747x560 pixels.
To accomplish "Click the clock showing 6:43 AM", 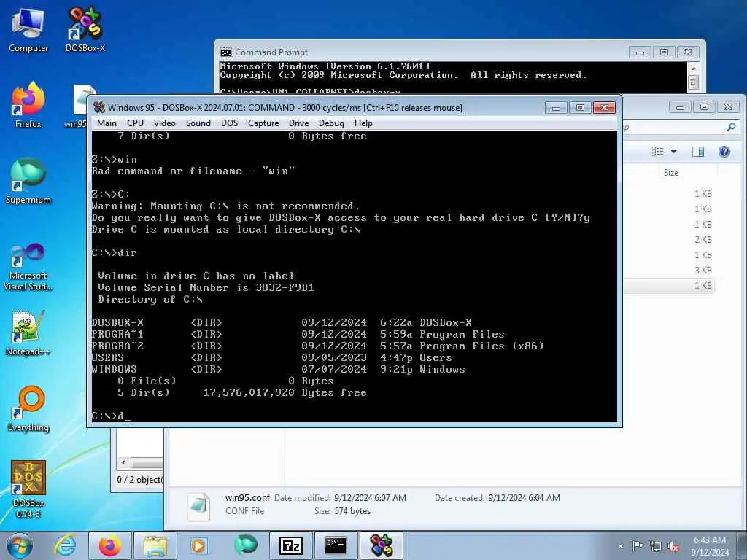I will coord(709,540).
